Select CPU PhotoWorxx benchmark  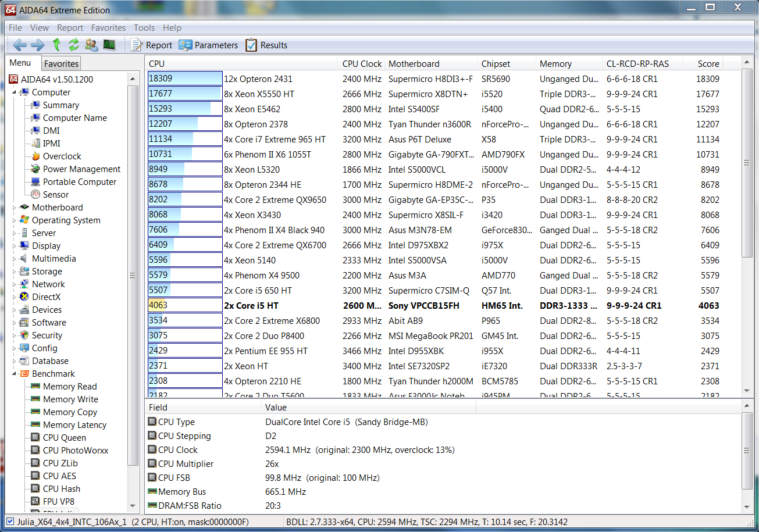(76, 451)
